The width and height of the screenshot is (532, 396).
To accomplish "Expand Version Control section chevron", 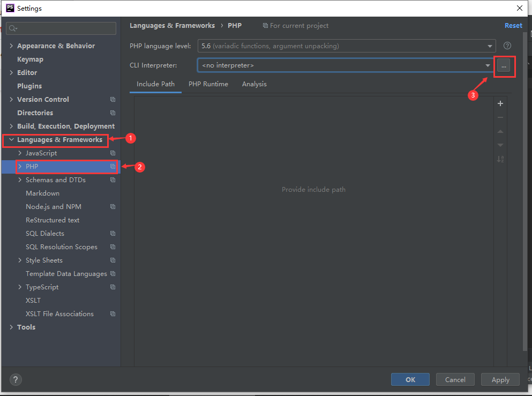I will (11, 100).
